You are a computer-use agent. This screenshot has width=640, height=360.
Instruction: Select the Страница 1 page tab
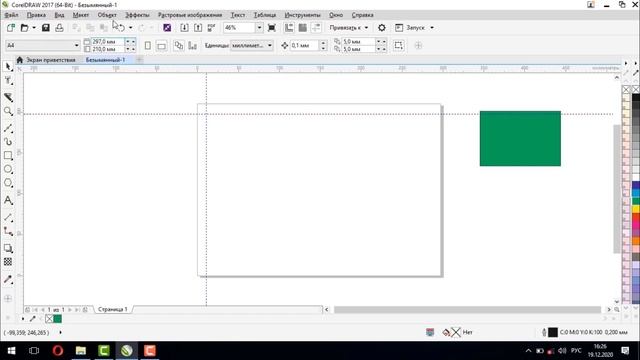pos(113,309)
